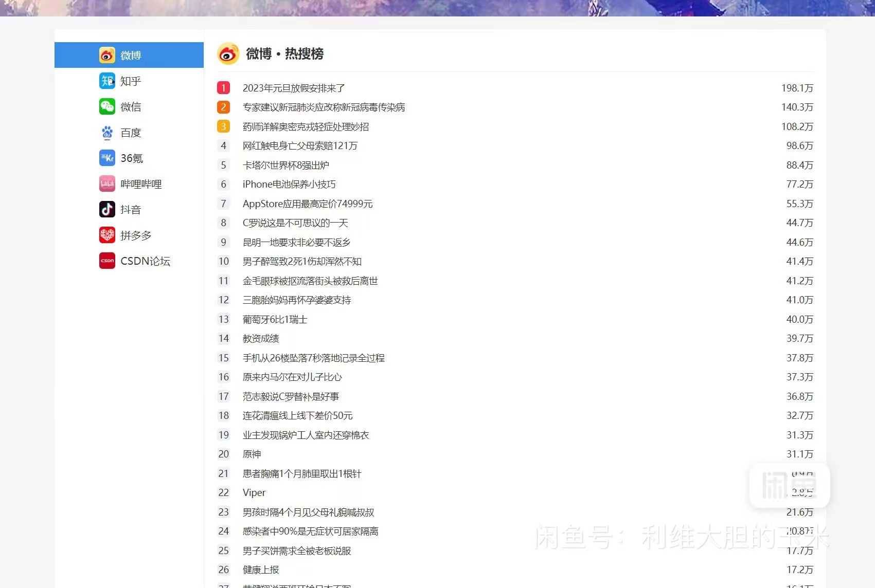
Task: Switch to the 百度 sidebar tab
Action: click(129, 132)
